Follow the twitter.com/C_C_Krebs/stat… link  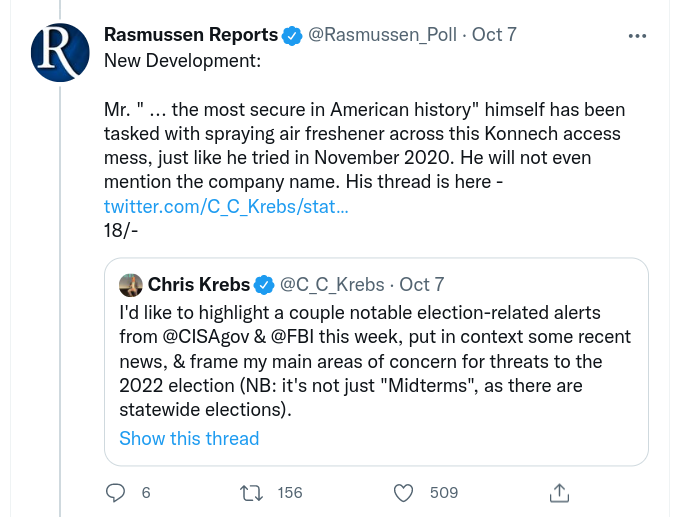226,207
